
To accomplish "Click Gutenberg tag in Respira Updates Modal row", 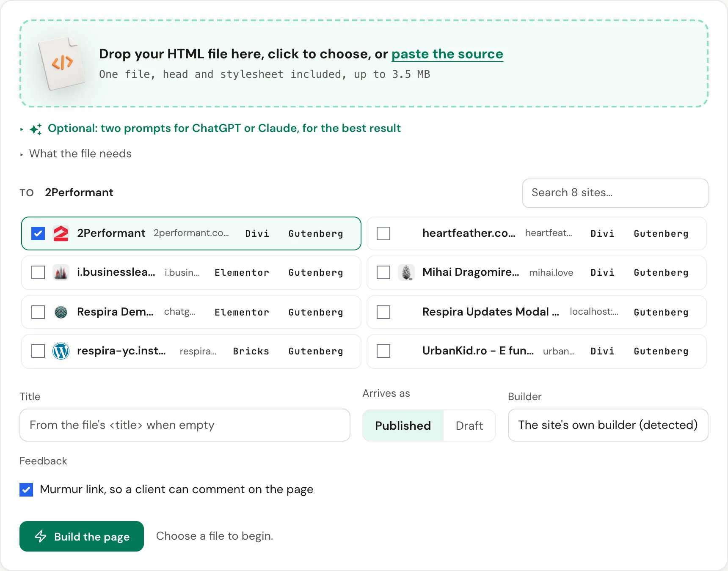I will click(x=661, y=313).
